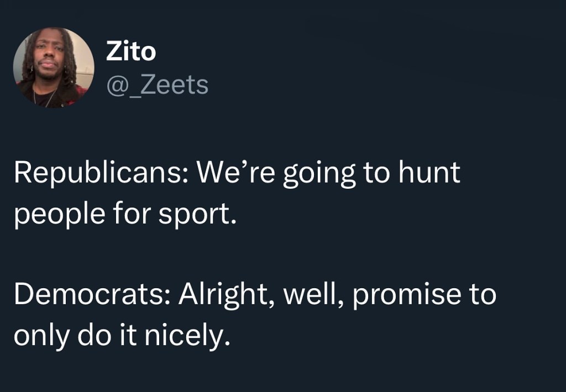Click the word "people" in the tweet

pos(52,215)
